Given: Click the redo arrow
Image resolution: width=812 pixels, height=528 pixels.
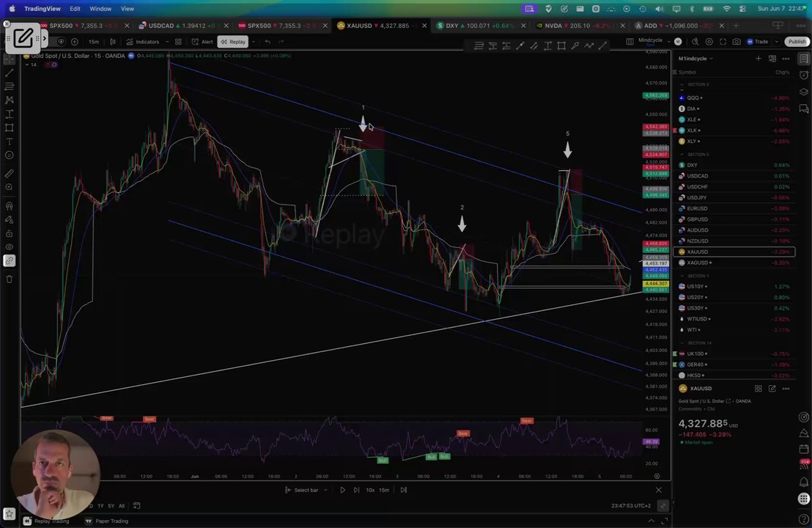Looking at the screenshot, I should [x=281, y=42].
